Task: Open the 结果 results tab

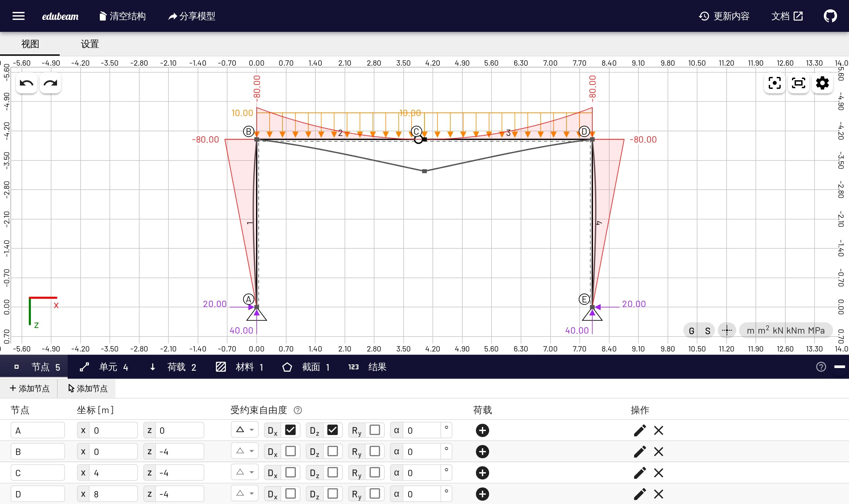Action: click(x=367, y=367)
